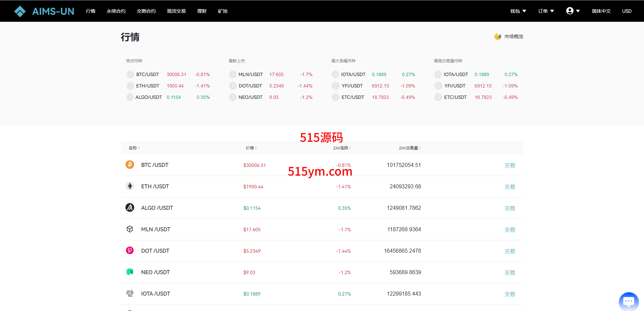Open the 永续合约 menu item
The image size is (644, 311).
(x=116, y=11)
